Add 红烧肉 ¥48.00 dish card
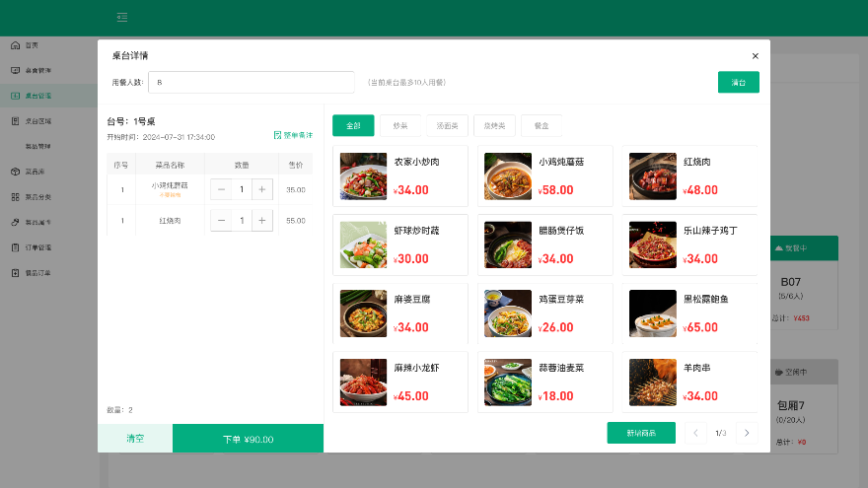 [x=689, y=175]
